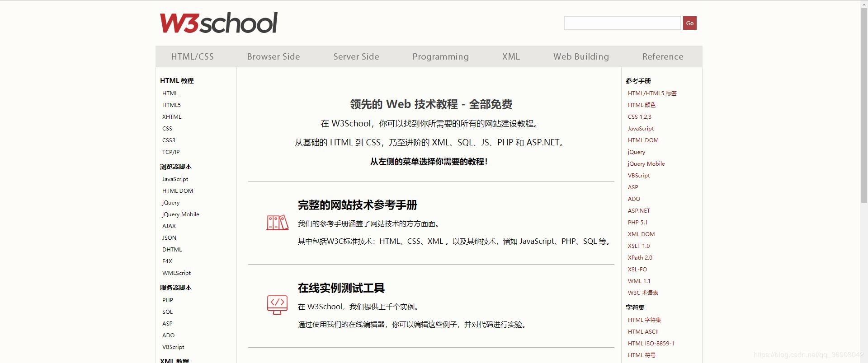868x363 pixels.
Task: Open the HTML 符号 link
Action: pyautogui.click(x=642, y=355)
